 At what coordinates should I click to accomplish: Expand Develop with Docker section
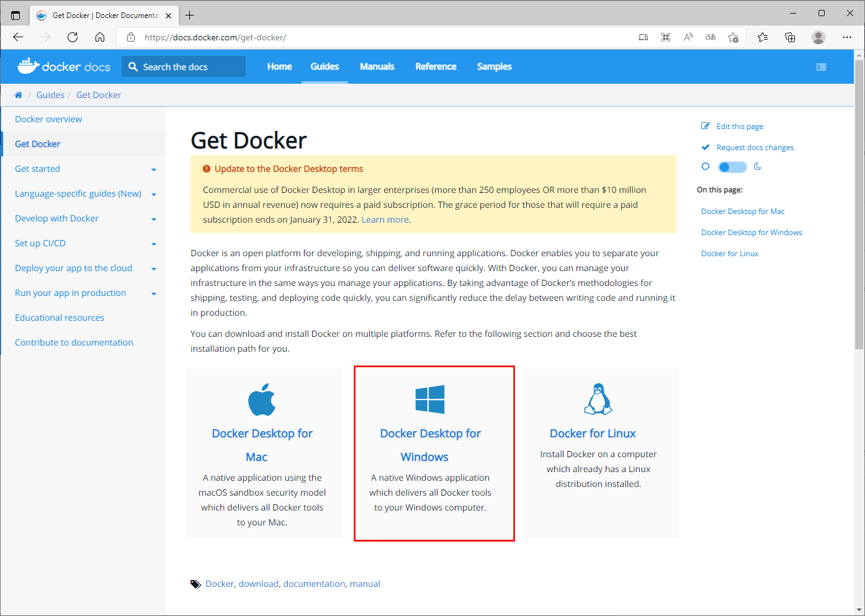[x=154, y=219]
